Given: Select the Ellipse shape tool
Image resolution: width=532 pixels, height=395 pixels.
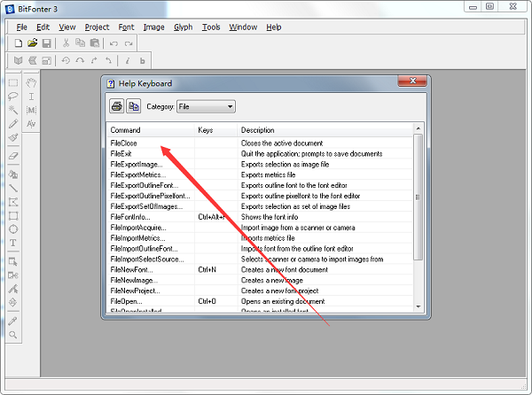Looking at the screenshot, I should click(x=13, y=229).
